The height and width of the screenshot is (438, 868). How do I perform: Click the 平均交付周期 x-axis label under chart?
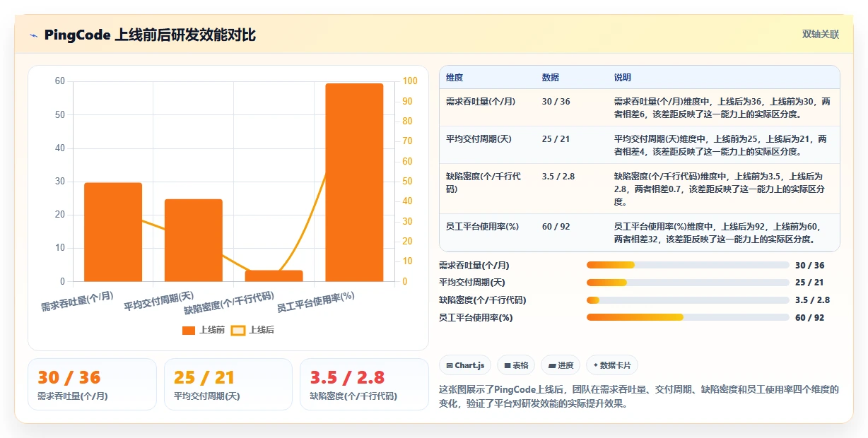click(x=159, y=302)
